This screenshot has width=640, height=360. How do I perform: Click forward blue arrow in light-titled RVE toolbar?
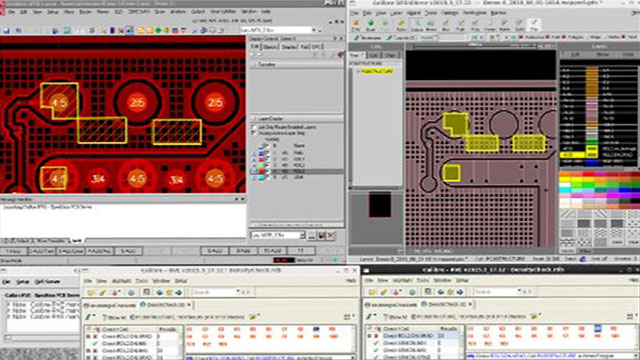tap(178, 292)
